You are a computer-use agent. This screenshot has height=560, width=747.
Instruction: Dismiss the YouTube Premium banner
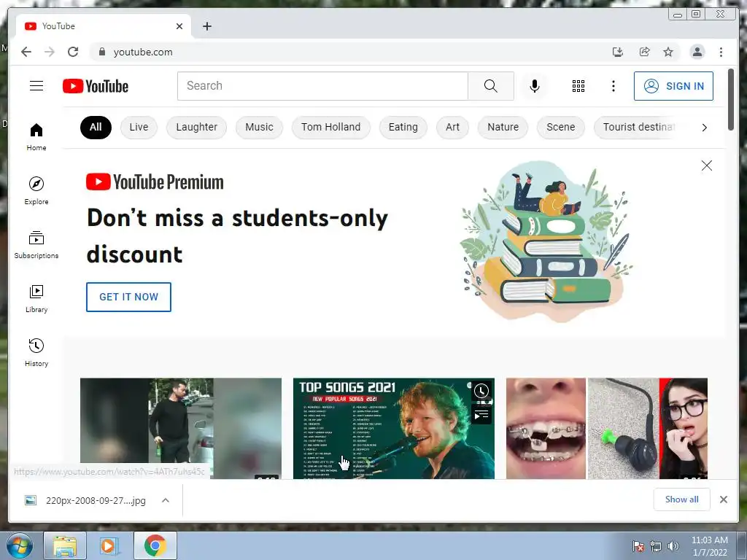(706, 166)
